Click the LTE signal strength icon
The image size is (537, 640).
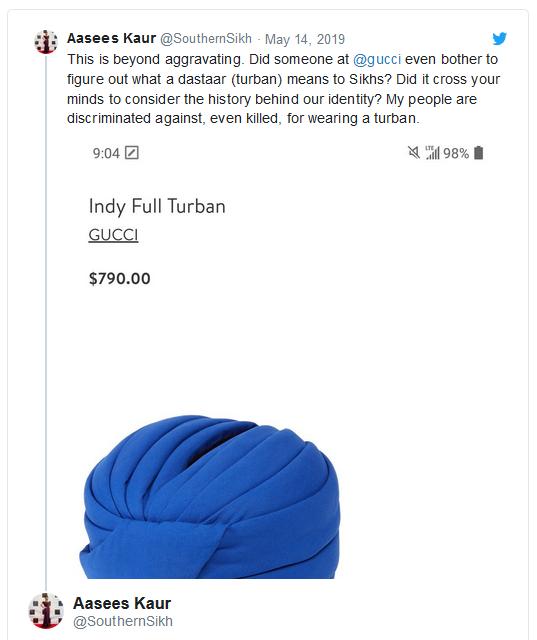tap(432, 153)
